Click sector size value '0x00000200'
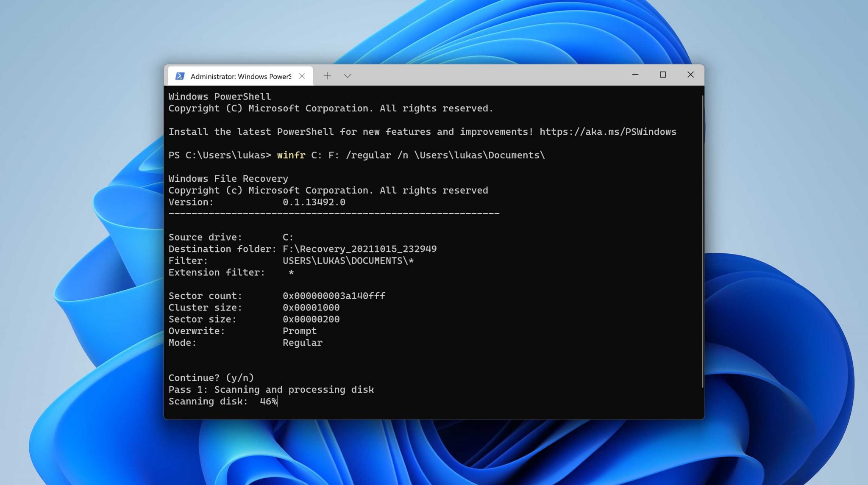Screen dimensions: 868x485 pyautogui.click(x=311, y=319)
